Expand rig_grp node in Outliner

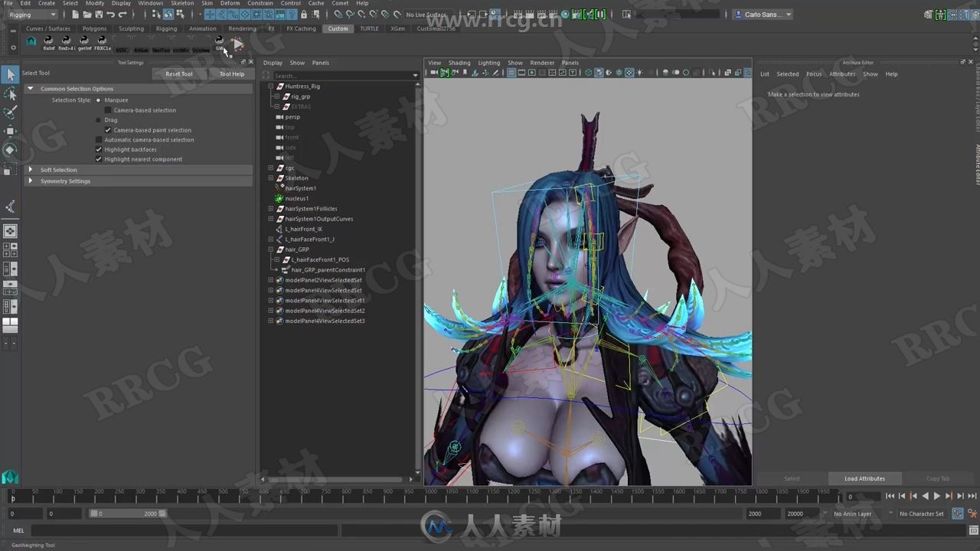[277, 96]
